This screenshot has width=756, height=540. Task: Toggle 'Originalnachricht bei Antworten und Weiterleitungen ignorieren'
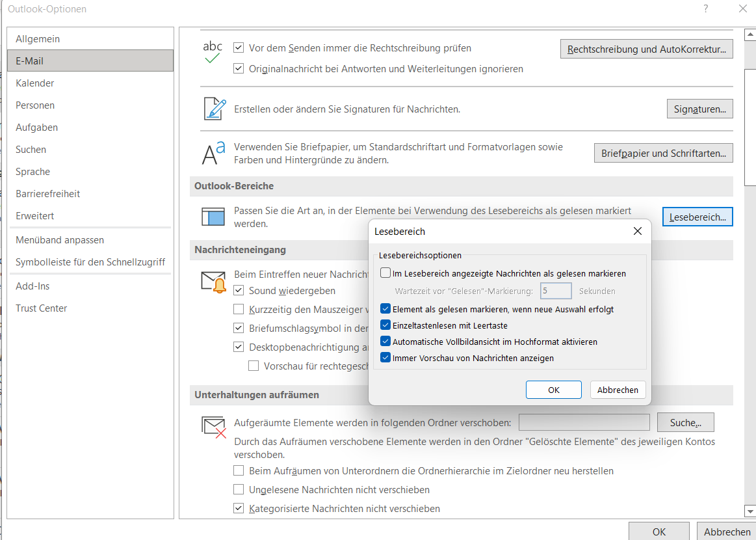pyautogui.click(x=238, y=68)
